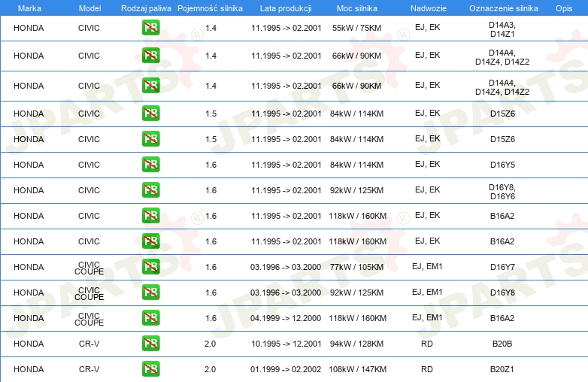Click the Pojemność silnika column header
The image size is (588, 382).
[210, 8]
